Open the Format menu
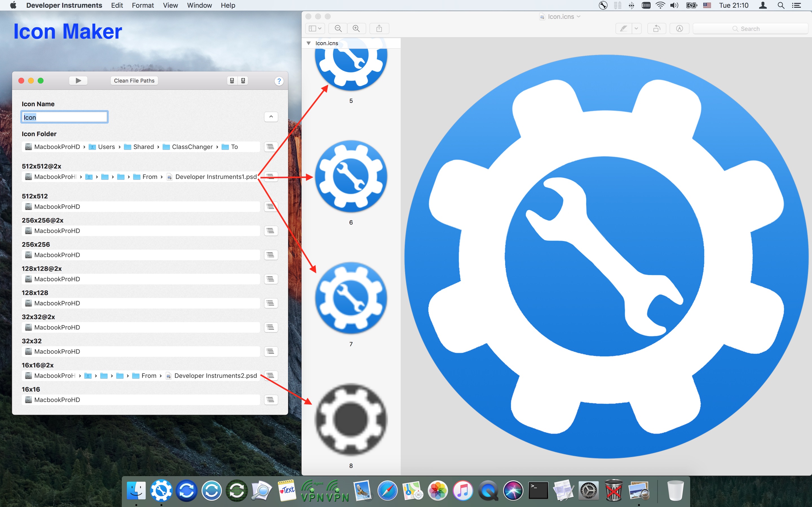 143,5
